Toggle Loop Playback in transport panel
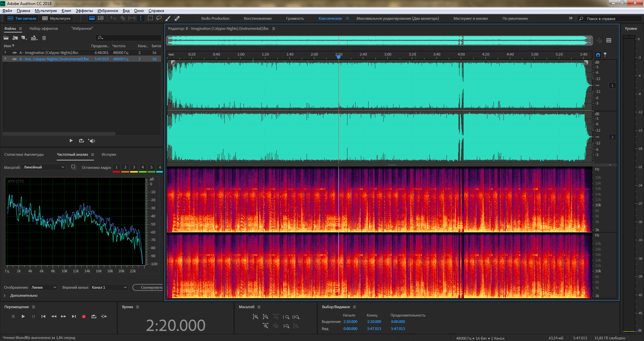 94,317
